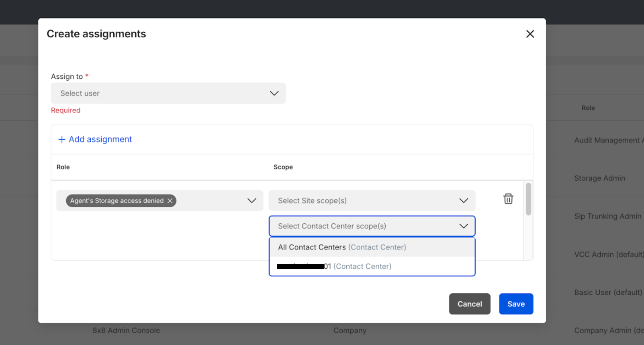Select the VCC Admin (default) entry
This screenshot has width=644, height=345.
pyautogui.click(x=608, y=255)
